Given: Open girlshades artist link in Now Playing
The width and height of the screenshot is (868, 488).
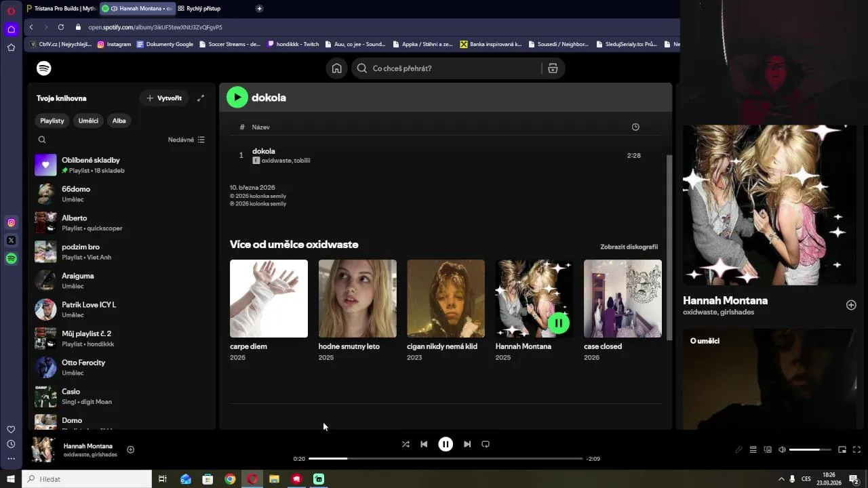Looking at the screenshot, I should pyautogui.click(x=738, y=312).
